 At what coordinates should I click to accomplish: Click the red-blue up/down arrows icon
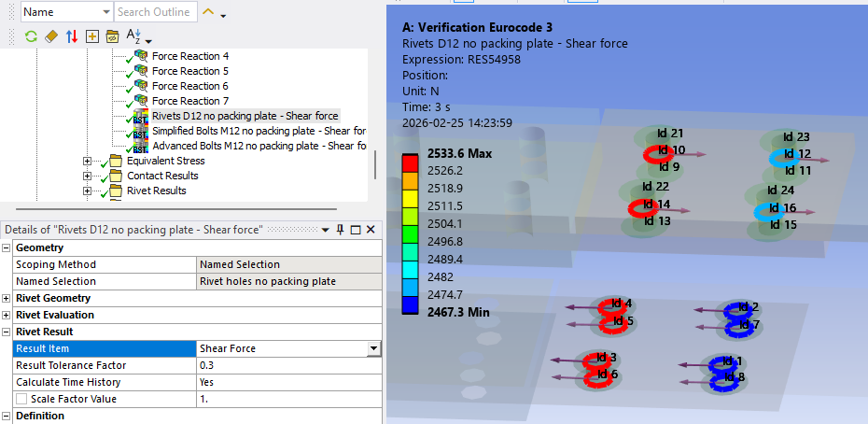click(72, 36)
